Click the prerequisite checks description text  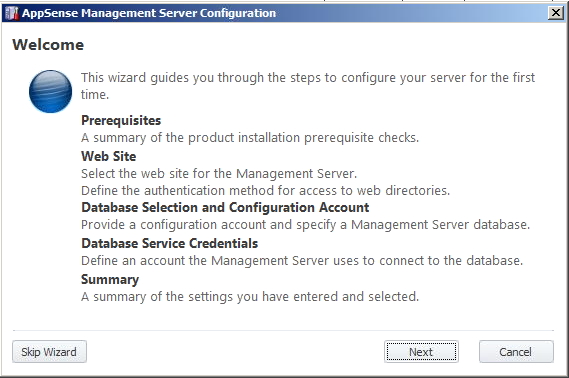tap(250, 138)
